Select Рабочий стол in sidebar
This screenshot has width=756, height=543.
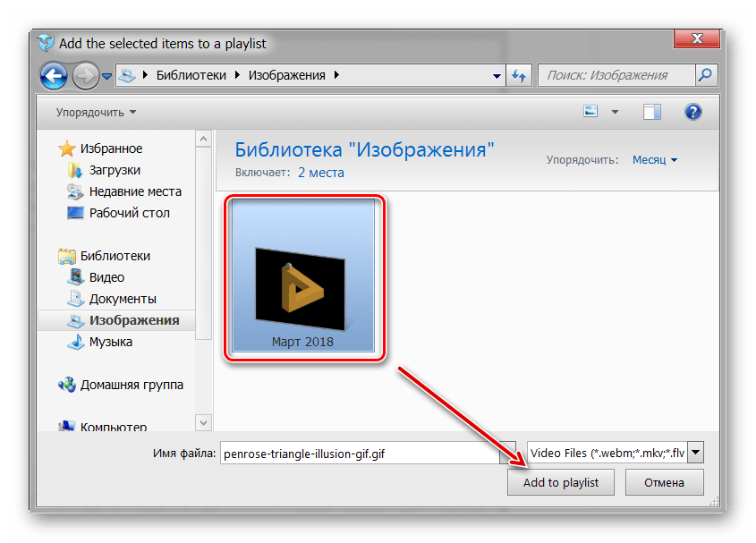coord(130,213)
